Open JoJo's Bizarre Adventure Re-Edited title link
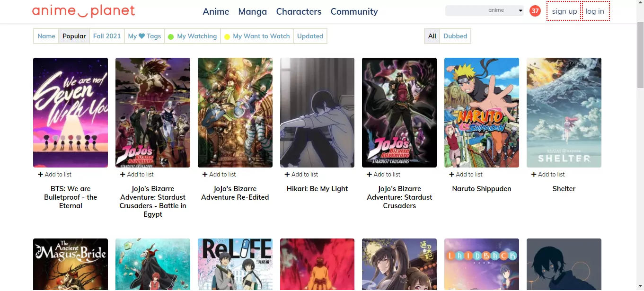Image resolution: width=644 pixels, height=291 pixels. 235,193
